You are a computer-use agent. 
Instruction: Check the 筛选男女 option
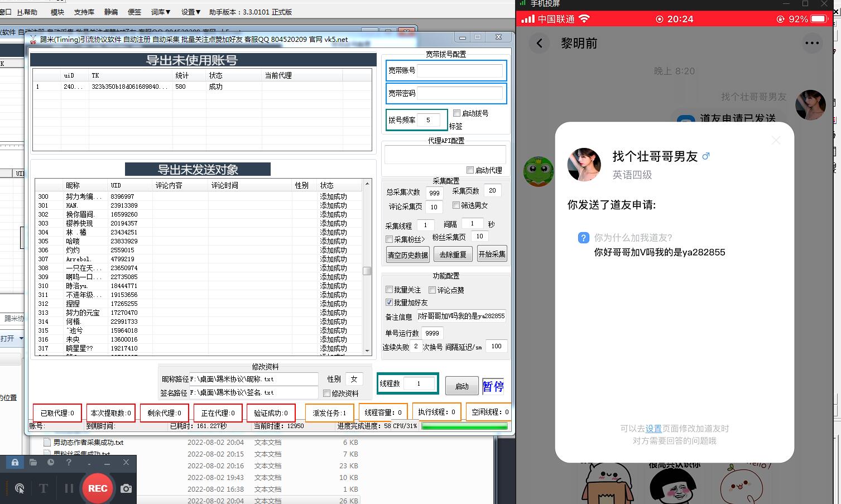pos(456,206)
